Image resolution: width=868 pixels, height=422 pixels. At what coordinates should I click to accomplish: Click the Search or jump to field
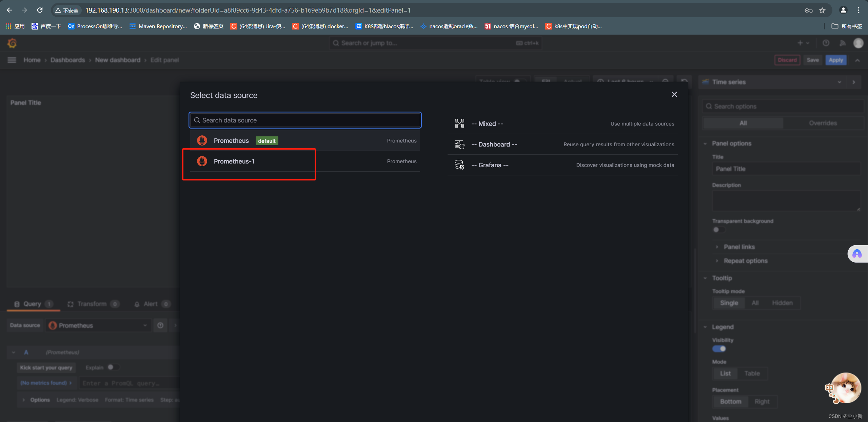coord(435,43)
